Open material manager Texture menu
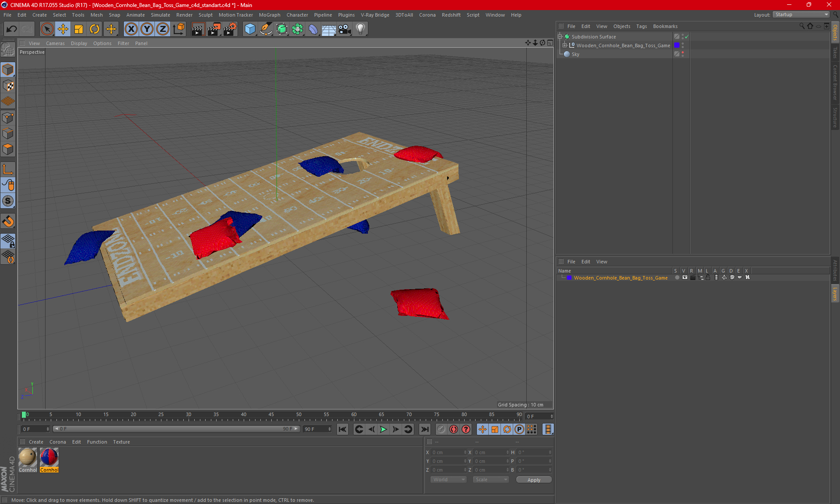The image size is (840, 504). tap(121, 442)
